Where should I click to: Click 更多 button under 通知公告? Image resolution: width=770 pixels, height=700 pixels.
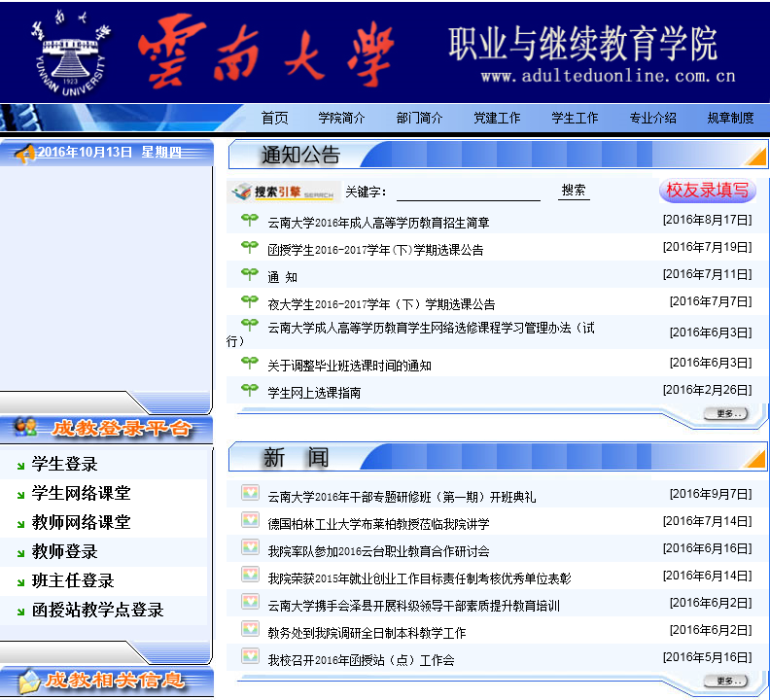(726, 413)
